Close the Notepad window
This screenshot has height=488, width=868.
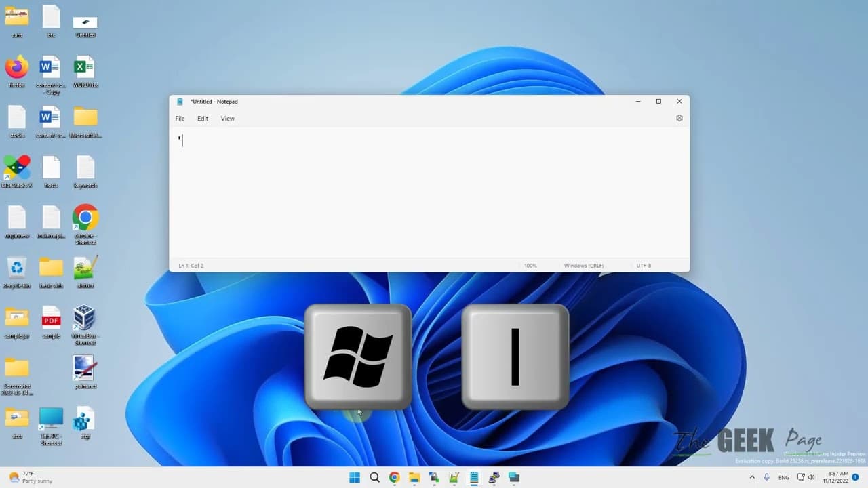[679, 102]
